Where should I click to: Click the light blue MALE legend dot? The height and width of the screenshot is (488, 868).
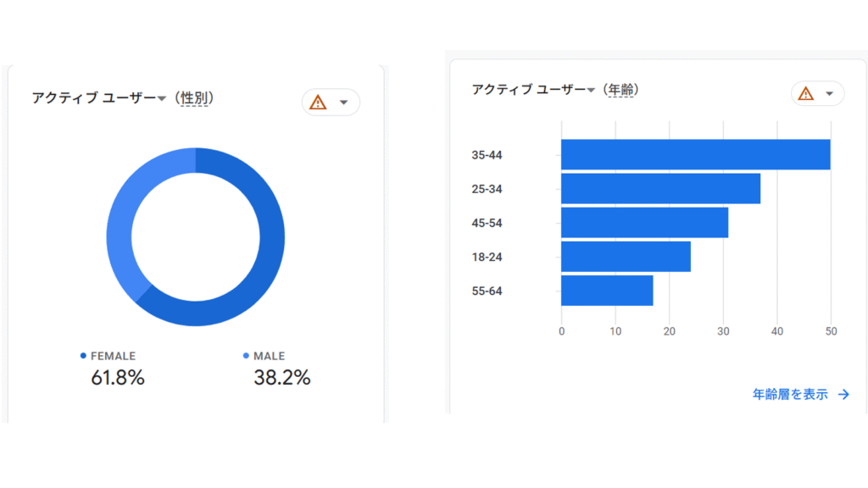pyautogui.click(x=246, y=356)
